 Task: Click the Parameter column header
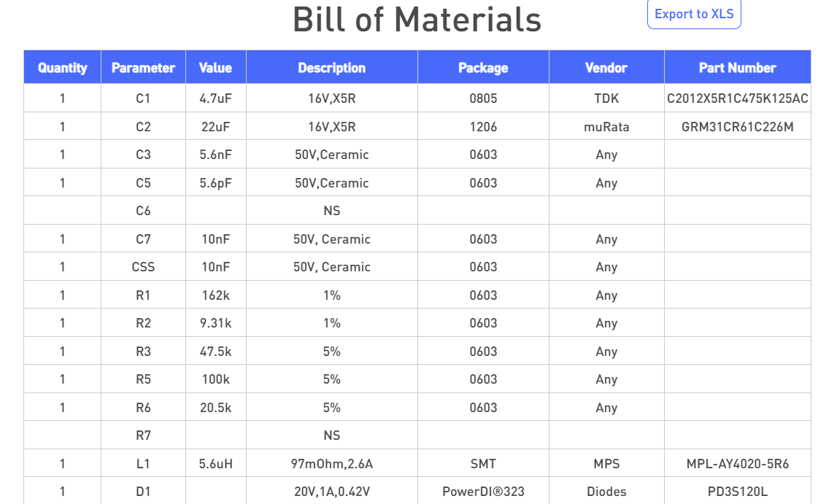click(x=143, y=68)
